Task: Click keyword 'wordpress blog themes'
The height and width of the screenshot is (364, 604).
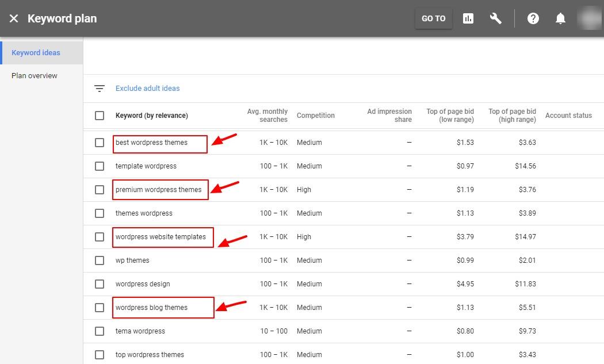Action: tap(151, 308)
